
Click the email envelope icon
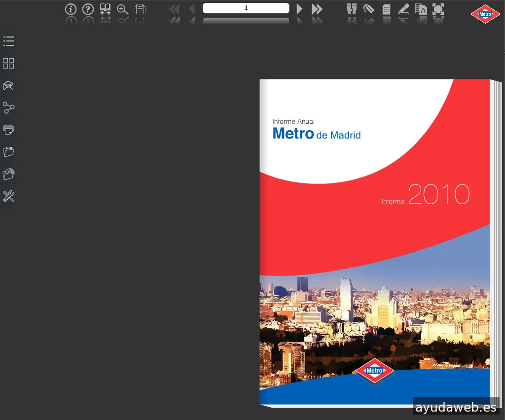coord(8,86)
